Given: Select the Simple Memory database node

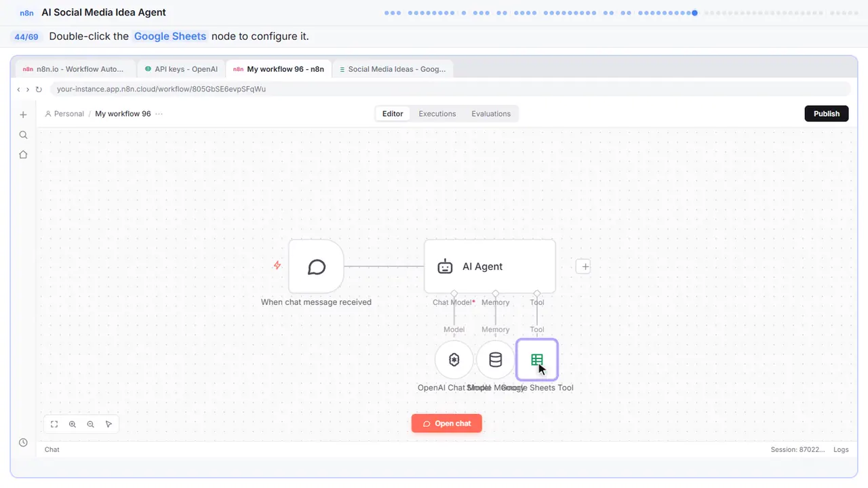Looking at the screenshot, I should pyautogui.click(x=496, y=359).
